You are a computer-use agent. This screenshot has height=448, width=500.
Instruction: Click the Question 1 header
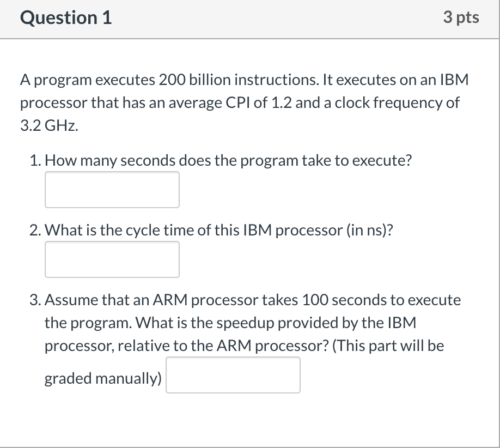65,17
